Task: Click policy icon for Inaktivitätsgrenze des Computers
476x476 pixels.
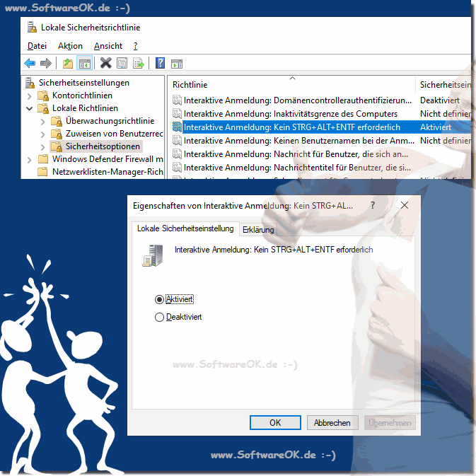Action: coord(177,113)
